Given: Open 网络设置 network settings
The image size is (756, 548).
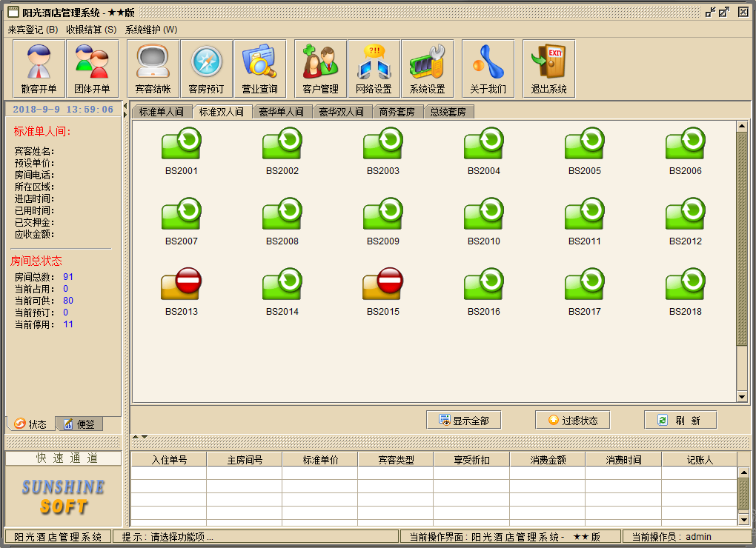Looking at the screenshot, I should pyautogui.click(x=374, y=69).
